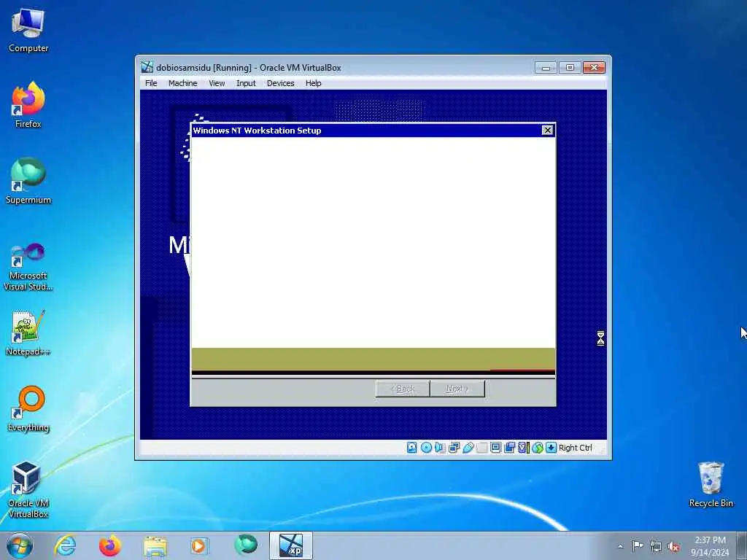Select the Notepad++ desktop shortcut

click(28, 332)
